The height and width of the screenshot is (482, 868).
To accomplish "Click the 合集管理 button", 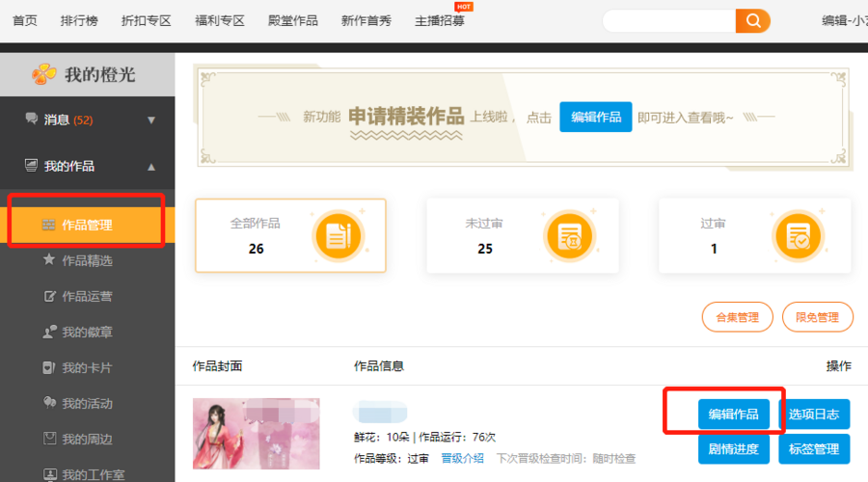I will tap(737, 316).
